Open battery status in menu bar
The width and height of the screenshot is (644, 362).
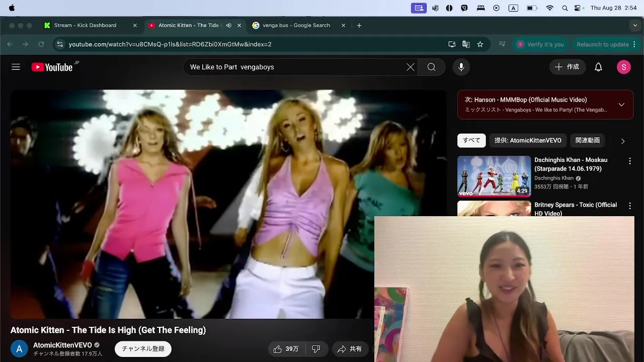532,8
